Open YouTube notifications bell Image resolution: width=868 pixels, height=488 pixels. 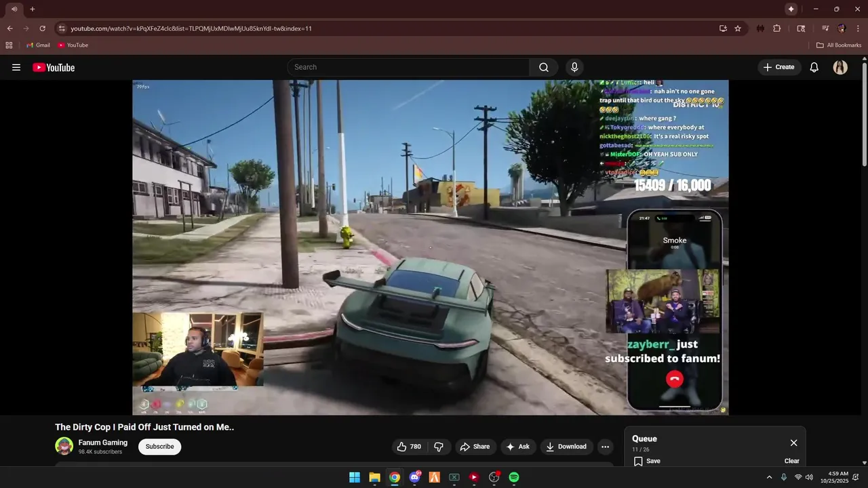[x=814, y=67]
